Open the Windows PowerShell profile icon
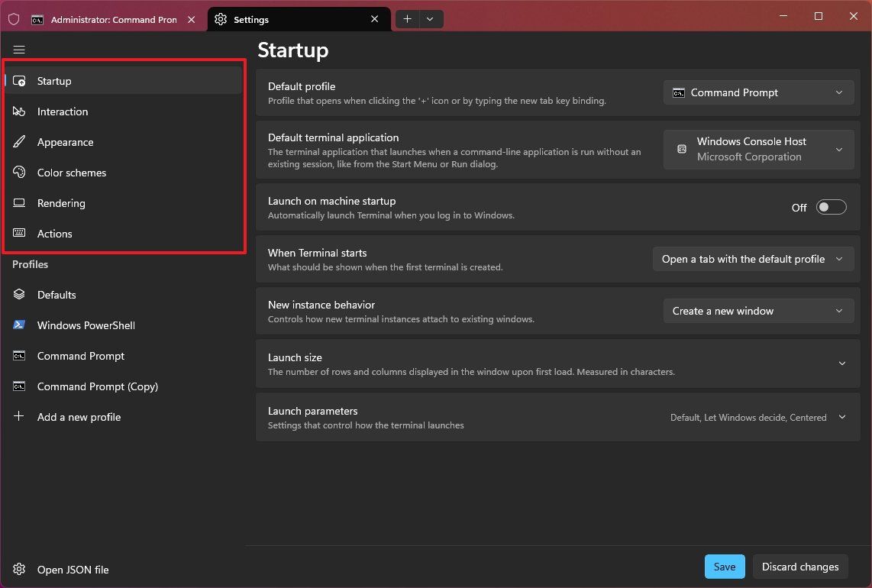The width and height of the screenshot is (872, 588). click(20, 325)
